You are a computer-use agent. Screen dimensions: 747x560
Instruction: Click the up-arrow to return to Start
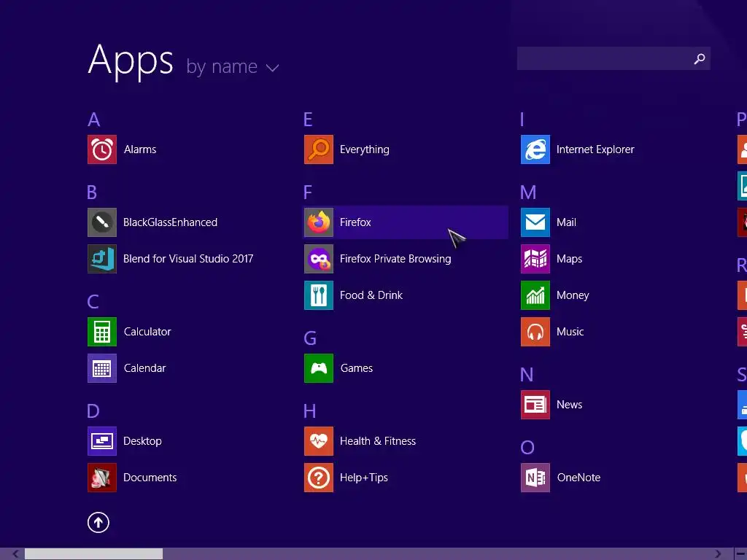[x=98, y=522]
